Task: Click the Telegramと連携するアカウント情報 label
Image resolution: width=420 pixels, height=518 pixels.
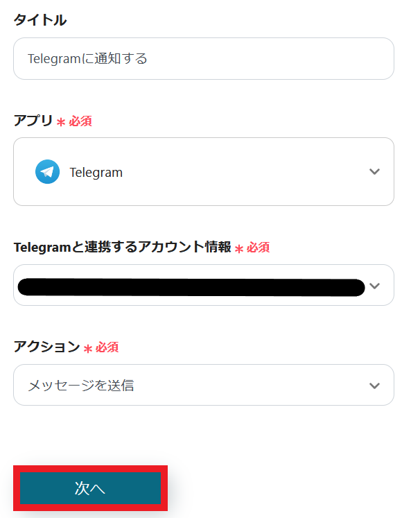Action: coord(122,247)
